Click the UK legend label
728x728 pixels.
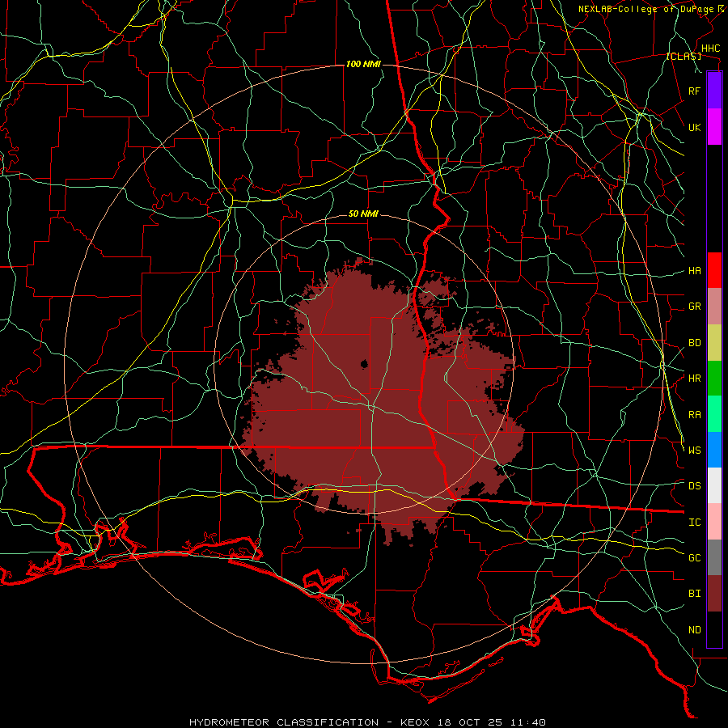tap(694, 127)
